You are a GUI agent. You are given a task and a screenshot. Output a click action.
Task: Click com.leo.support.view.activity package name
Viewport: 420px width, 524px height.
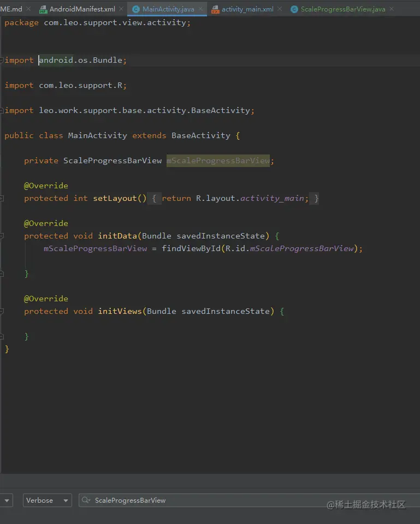click(115, 22)
